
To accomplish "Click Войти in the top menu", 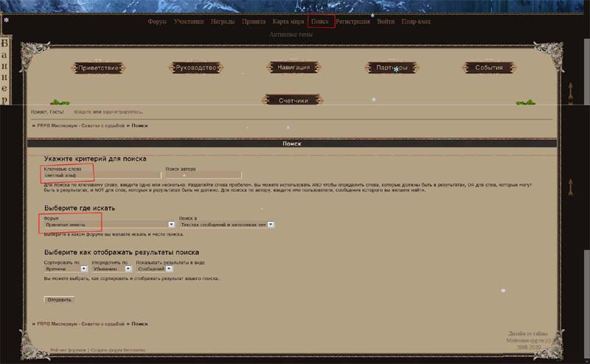I will pyautogui.click(x=386, y=21).
